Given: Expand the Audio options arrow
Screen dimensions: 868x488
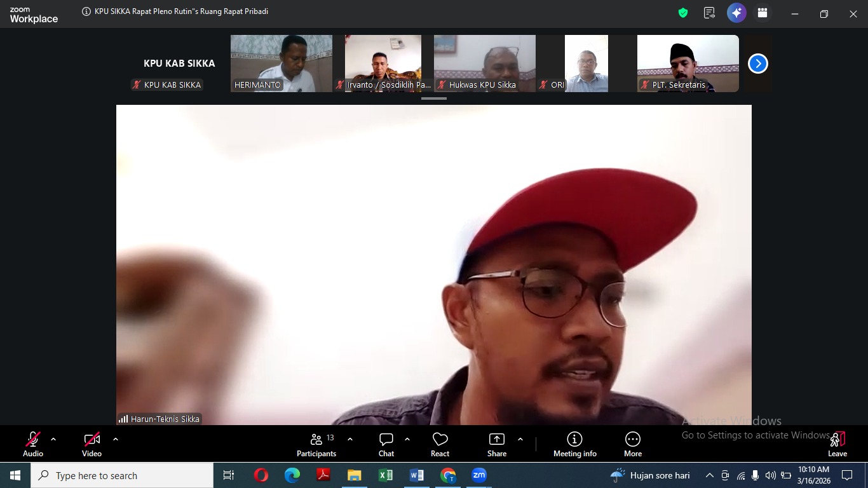Looking at the screenshot, I should point(53,439).
